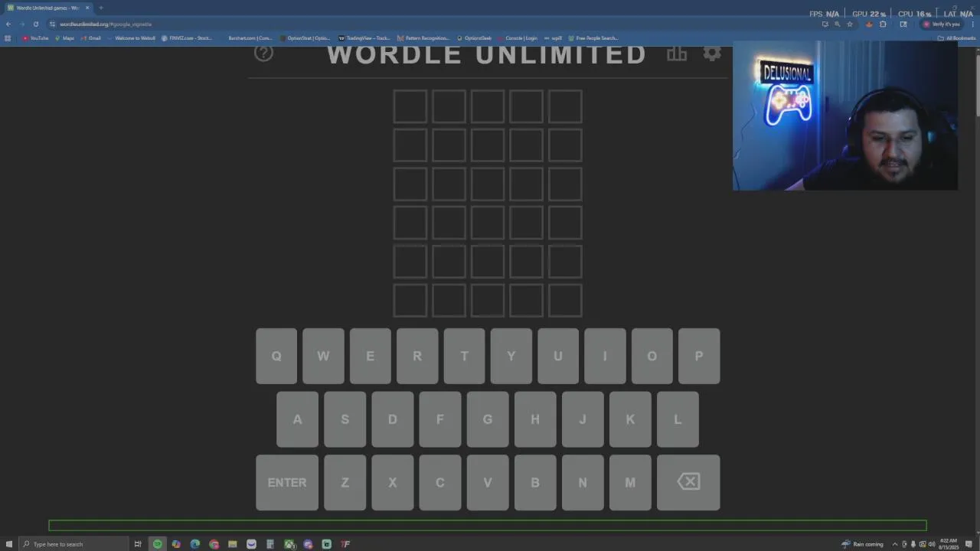This screenshot has width=980, height=551.
Task: Open Spotify from the taskbar
Action: (x=158, y=544)
